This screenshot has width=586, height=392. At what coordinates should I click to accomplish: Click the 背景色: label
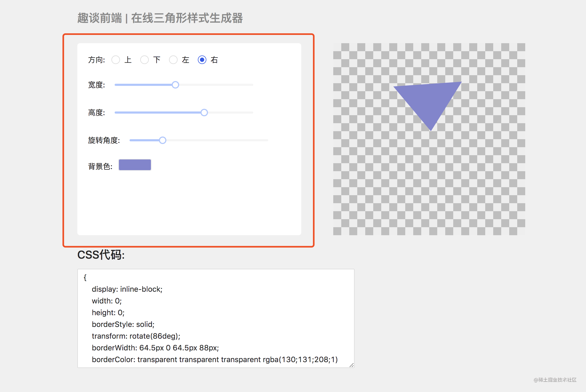100,166
